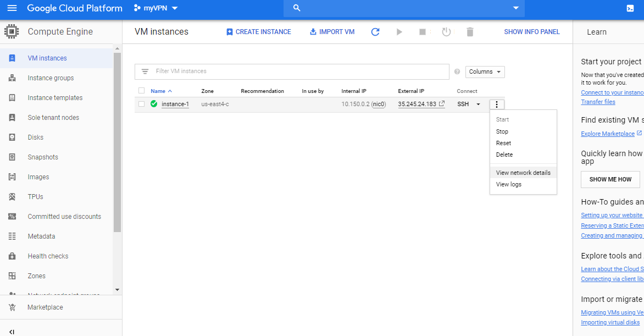This screenshot has height=336, width=644.
Task: Open Migrating VMs using link
Action: (612, 312)
